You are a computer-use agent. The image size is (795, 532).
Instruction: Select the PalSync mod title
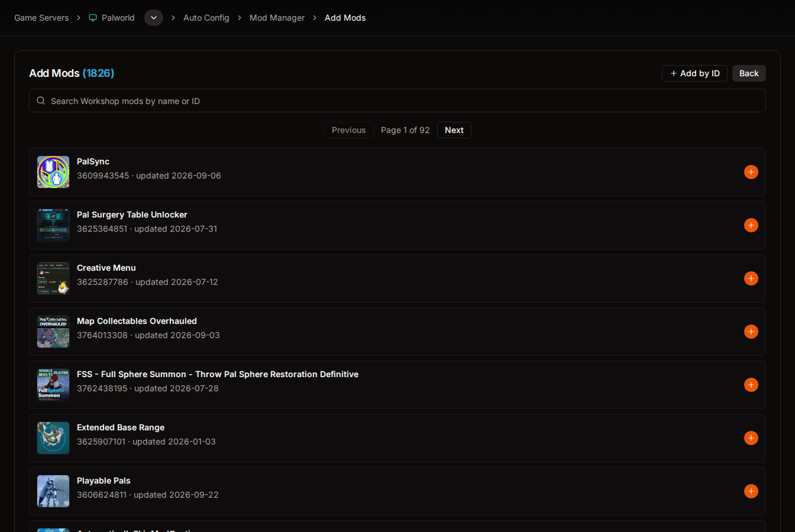click(93, 161)
